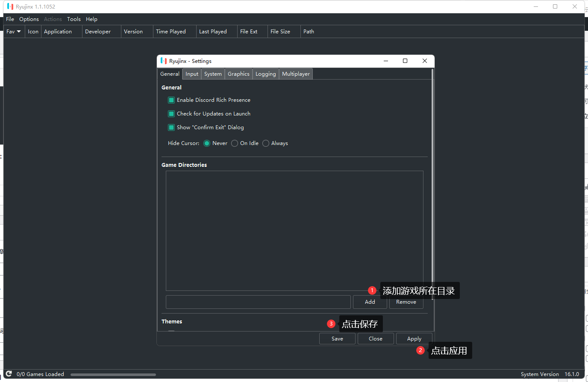This screenshot has height=382, width=588.
Task: Click the Close button in Settings
Action: 376,339
